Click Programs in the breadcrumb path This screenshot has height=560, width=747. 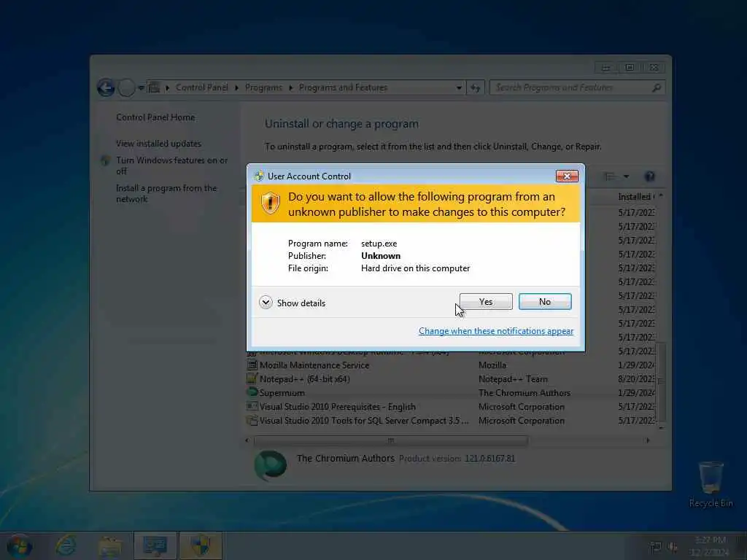click(x=263, y=87)
